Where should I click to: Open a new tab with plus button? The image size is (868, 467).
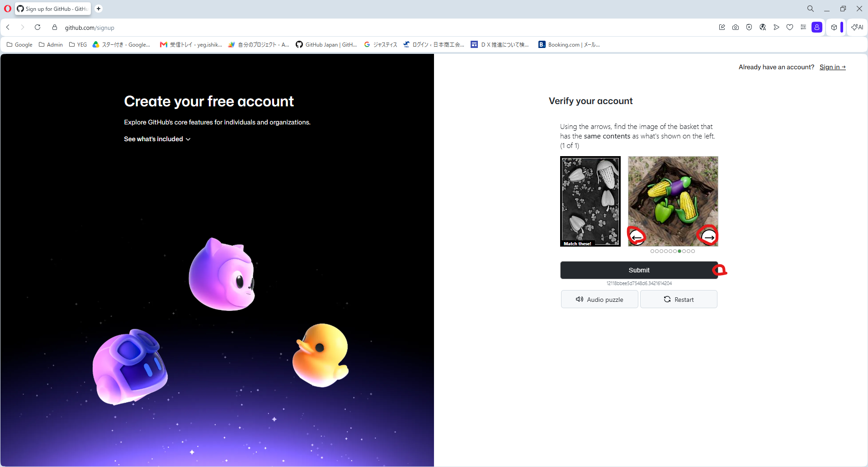click(x=99, y=9)
